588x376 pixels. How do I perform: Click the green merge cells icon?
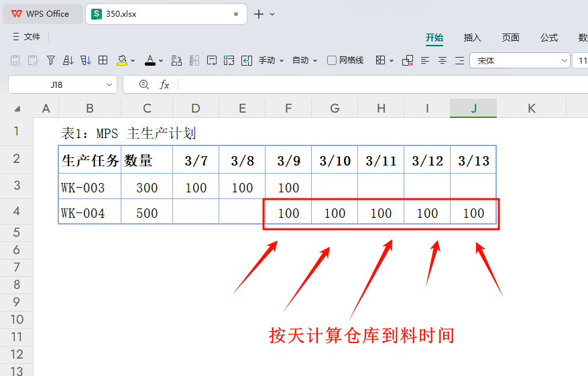click(x=229, y=60)
